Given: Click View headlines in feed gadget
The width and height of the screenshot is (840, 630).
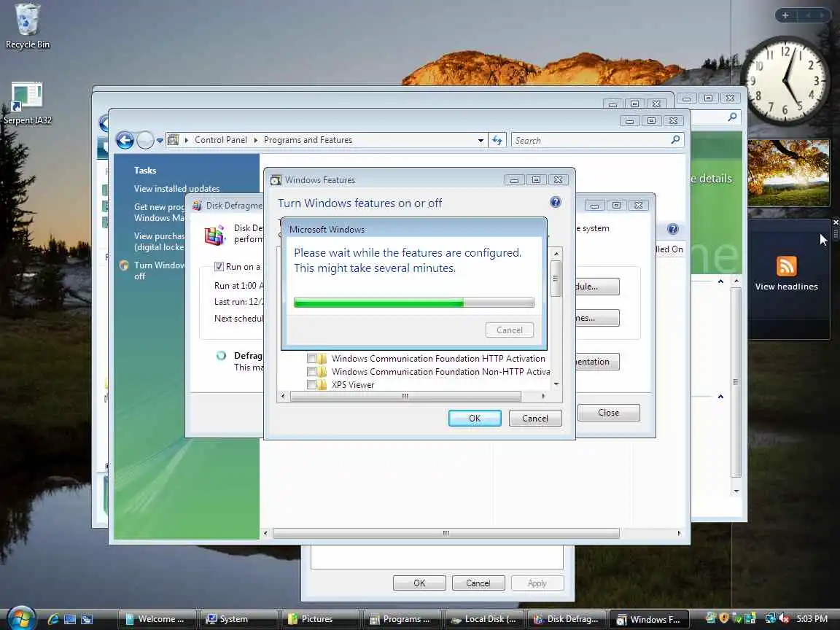Looking at the screenshot, I should click(787, 287).
